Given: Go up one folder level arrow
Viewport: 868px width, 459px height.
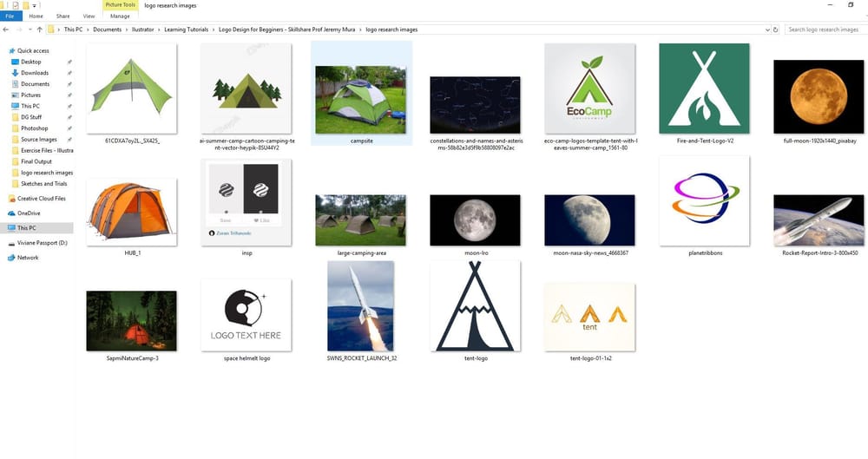Looking at the screenshot, I should [39, 30].
